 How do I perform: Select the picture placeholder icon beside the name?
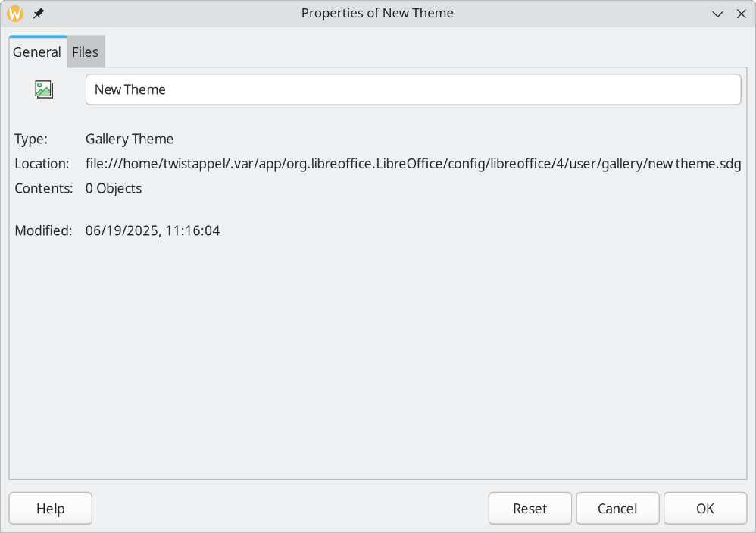point(44,89)
